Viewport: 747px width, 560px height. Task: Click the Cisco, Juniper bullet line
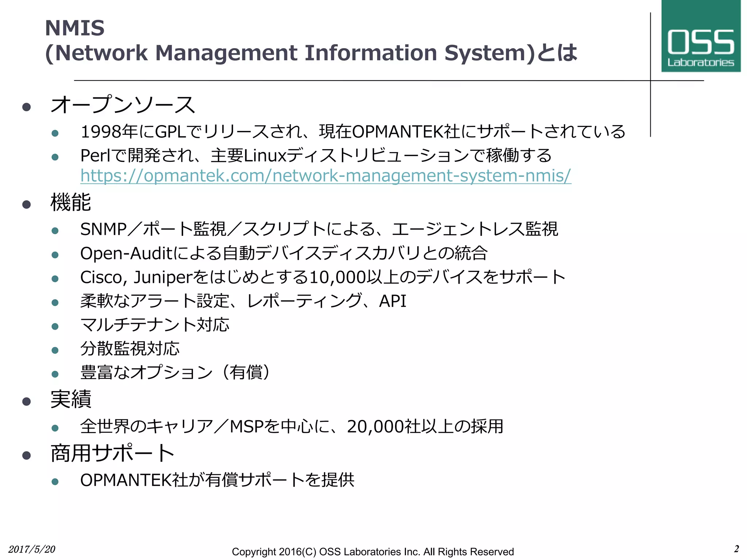(322, 277)
